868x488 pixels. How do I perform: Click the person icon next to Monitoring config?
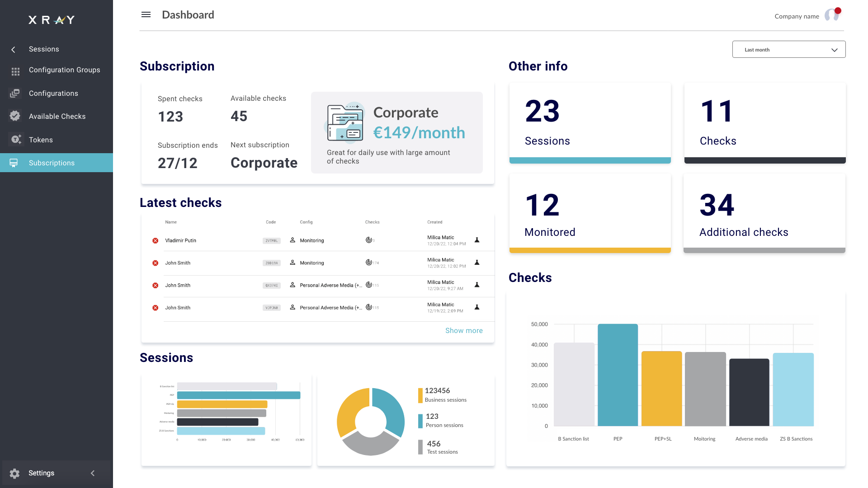point(293,240)
